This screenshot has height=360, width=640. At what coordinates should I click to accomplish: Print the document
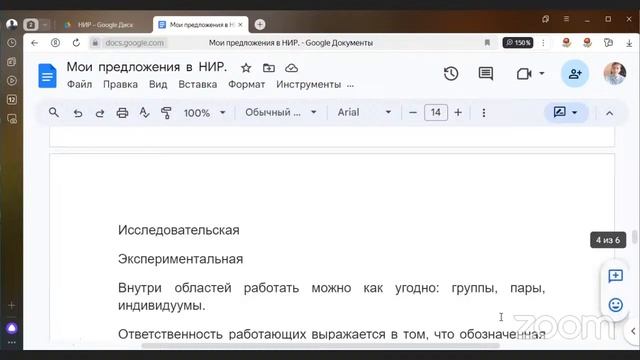[122, 113]
